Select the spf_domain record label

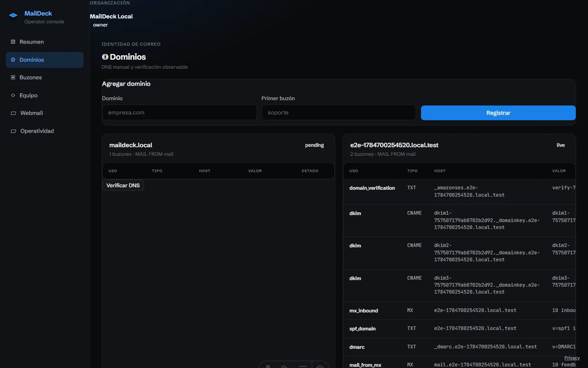tap(362, 329)
